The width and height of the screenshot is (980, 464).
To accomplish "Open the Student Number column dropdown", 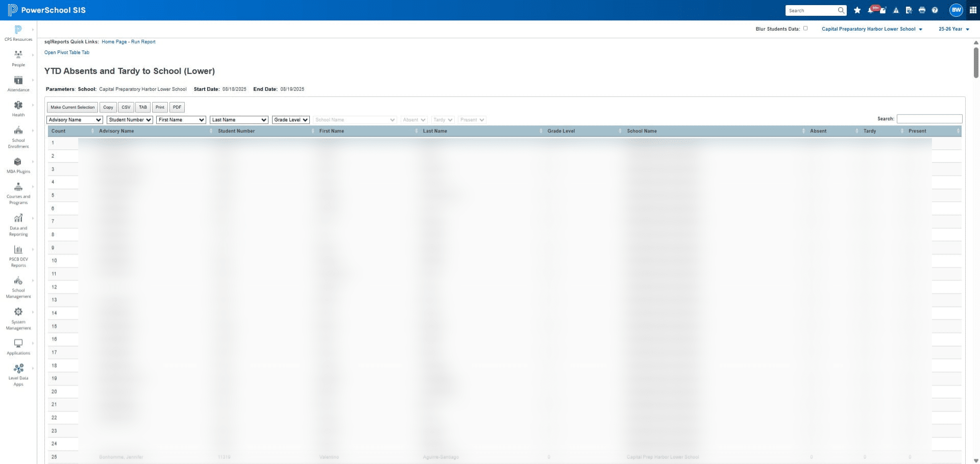I will click(x=130, y=120).
